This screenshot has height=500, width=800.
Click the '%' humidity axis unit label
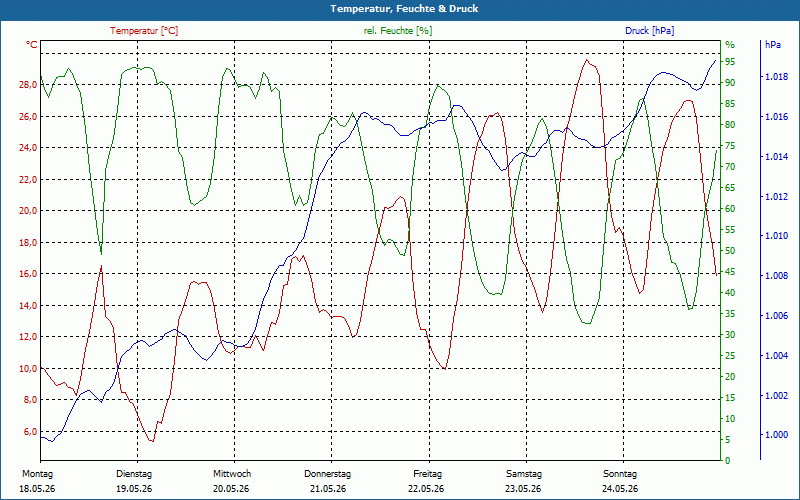pyautogui.click(x=730, y=44)
